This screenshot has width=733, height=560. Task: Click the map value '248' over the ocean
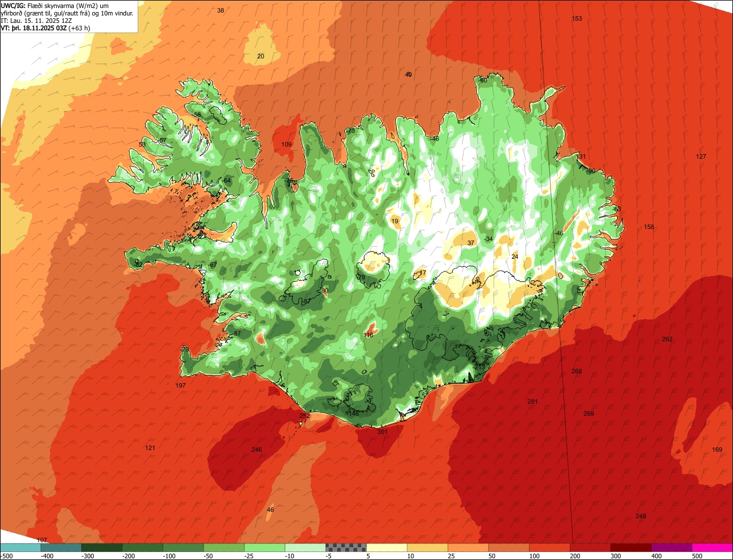point(641,516)
